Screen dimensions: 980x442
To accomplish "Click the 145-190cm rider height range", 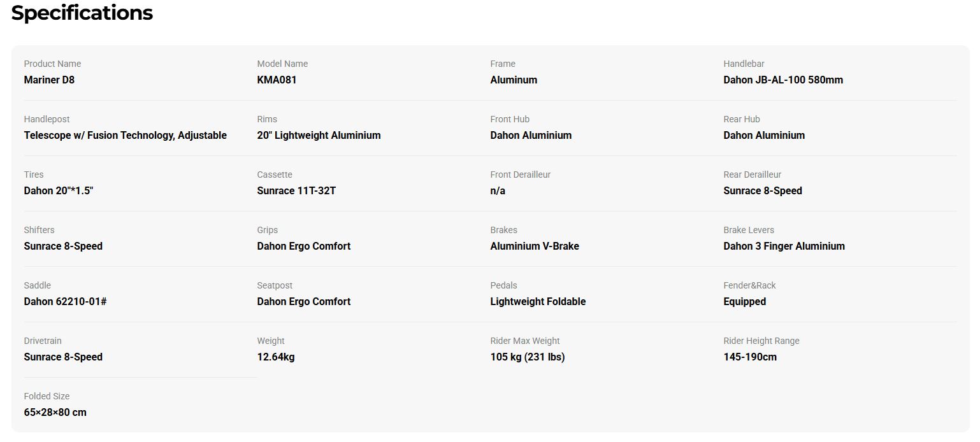I will tap(750, 357).
